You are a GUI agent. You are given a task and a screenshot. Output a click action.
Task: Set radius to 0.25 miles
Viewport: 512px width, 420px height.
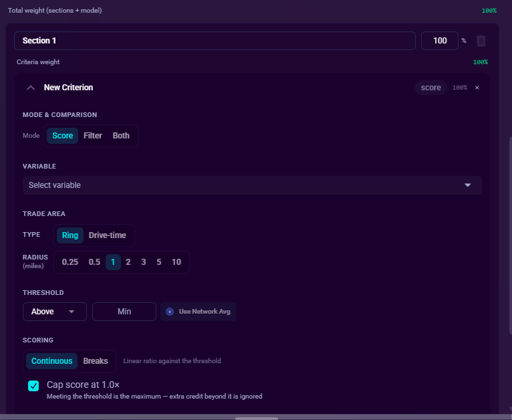70,262
